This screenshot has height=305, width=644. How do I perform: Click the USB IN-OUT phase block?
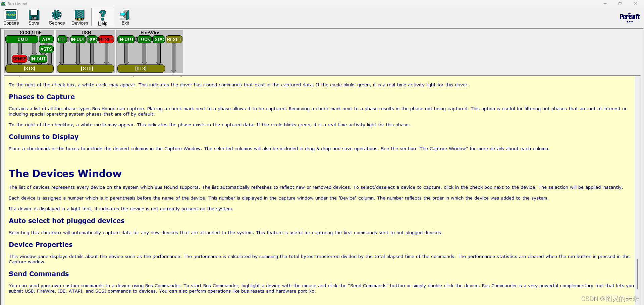78,39
